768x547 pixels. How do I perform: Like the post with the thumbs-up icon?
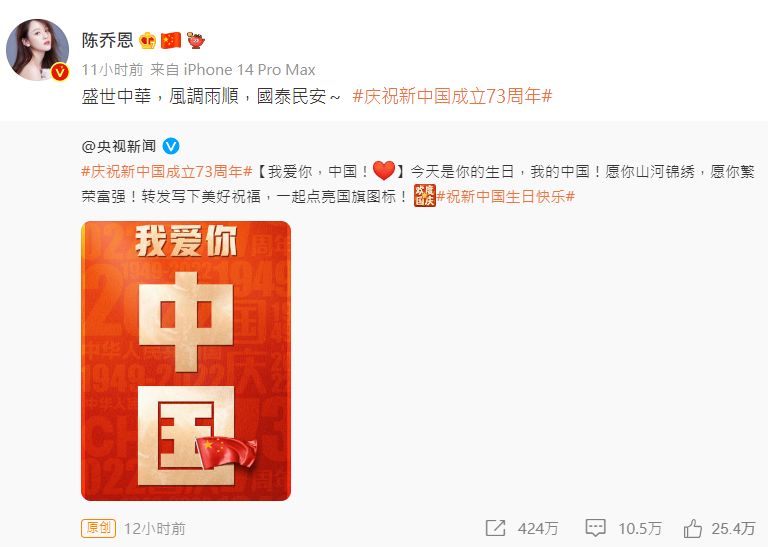click(x=693, y=528)
